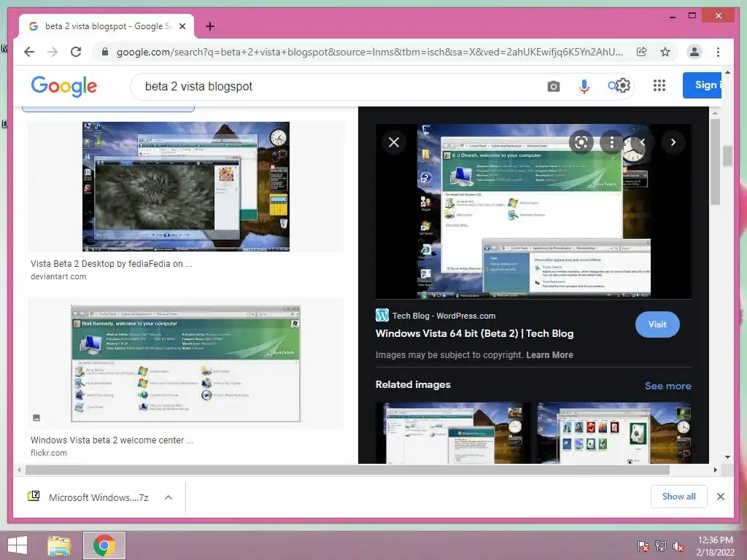Click the horizontal scrollbar
Viewport: 747px width, 560px height.
[347, 470]
